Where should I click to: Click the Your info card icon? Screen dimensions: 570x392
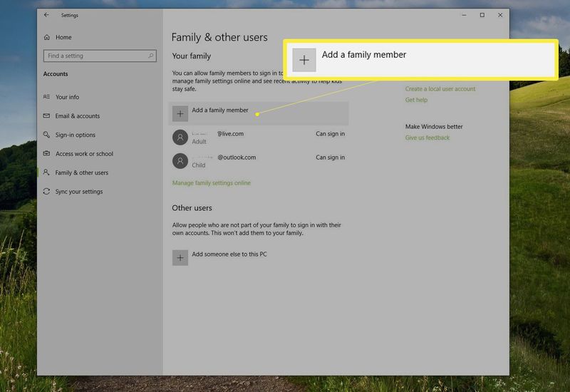[x=46, y=97]
